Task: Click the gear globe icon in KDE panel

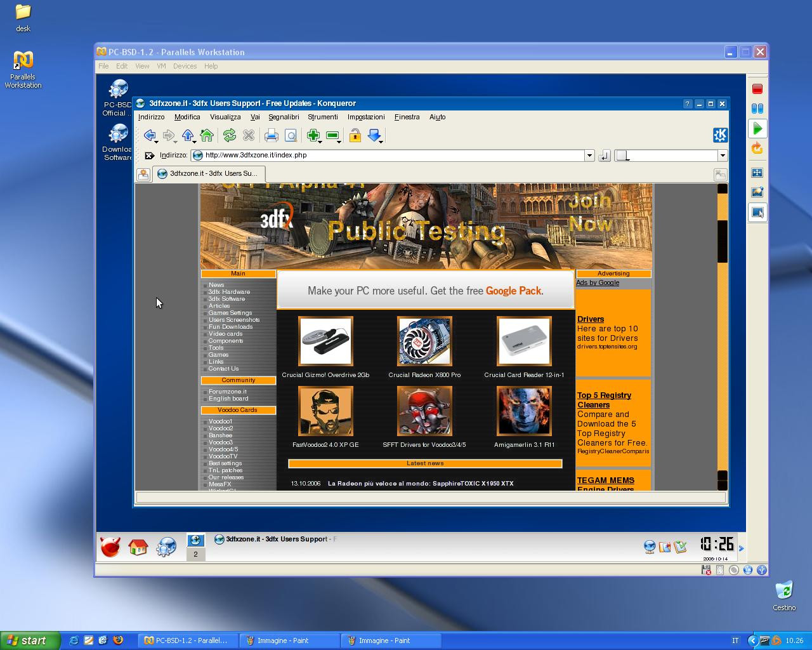Action: coord(166,547)
